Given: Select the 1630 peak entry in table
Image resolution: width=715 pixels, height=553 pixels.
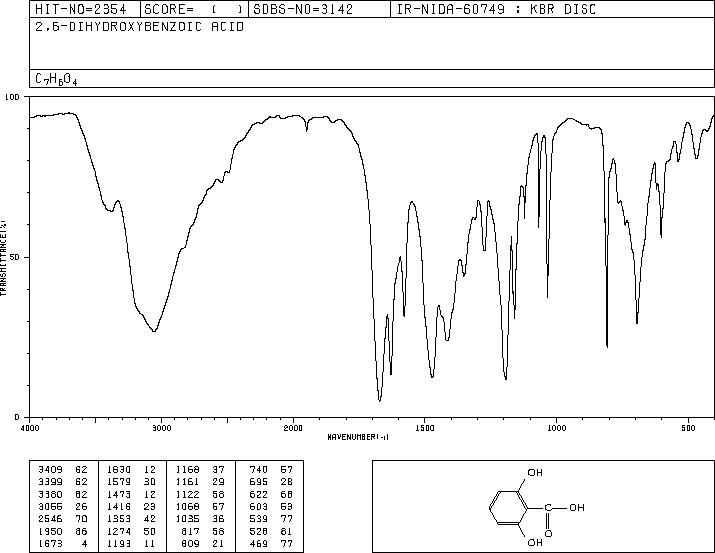Looking at the screenshot, I should 132,470.
